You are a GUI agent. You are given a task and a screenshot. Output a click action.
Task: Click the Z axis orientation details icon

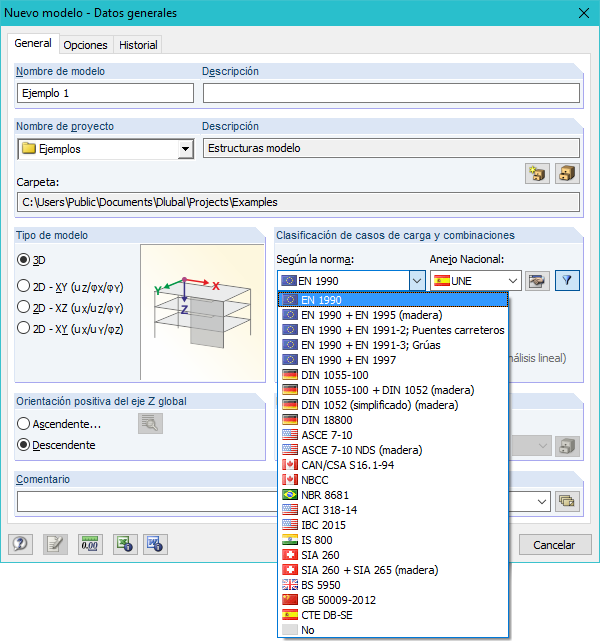click(x=150, y=424)
